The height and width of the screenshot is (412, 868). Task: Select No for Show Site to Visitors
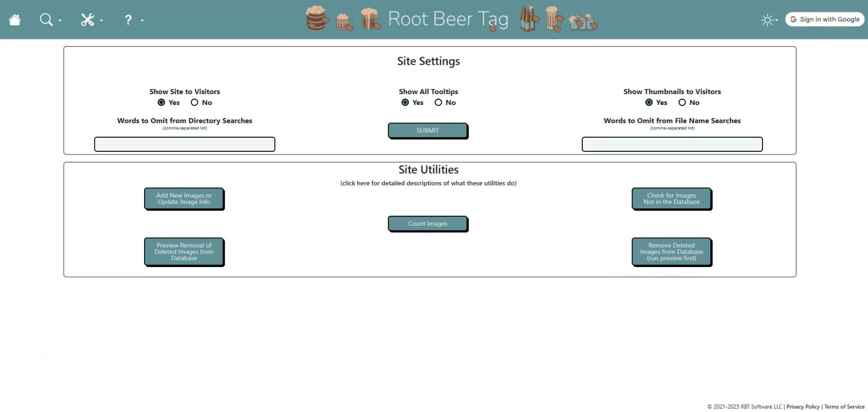pyautogui.click(x=194, y=103)
